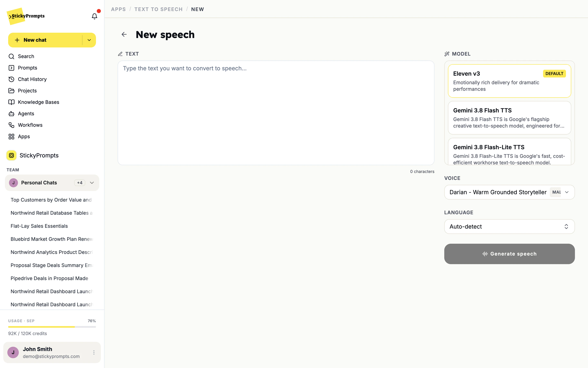
Task: Select the Eleven v3 model card
Action: (509, 81)
